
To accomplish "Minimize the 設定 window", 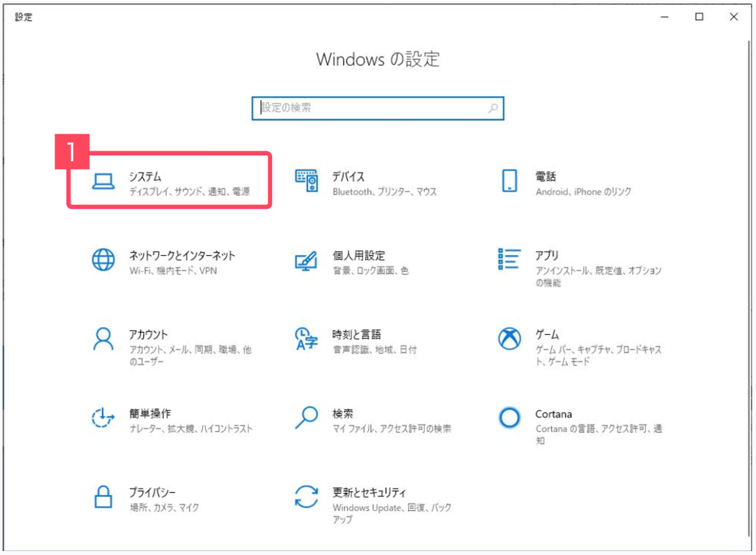I will (664, 17).
